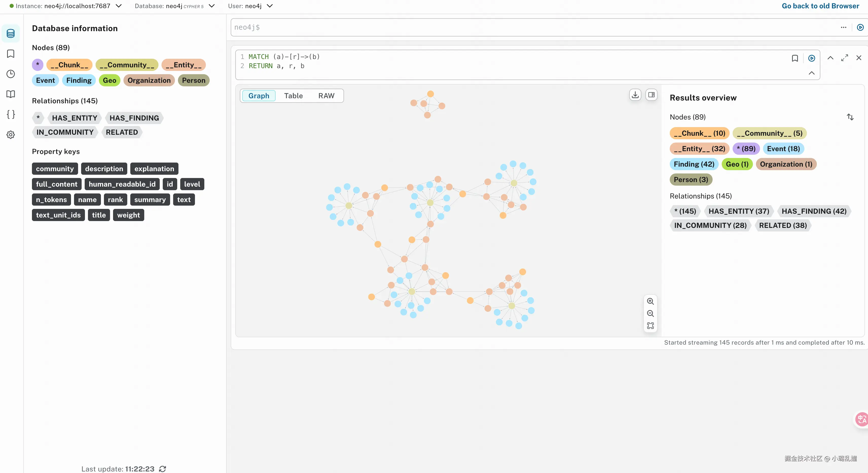Image resolution: width=868 pixels, height=473 pixels.
Task: Click the green Geo node label
Action: click(x=109, y=81)
